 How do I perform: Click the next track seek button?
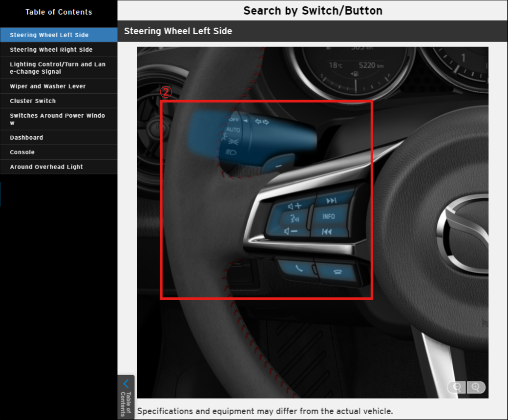(x=332, y=201)
